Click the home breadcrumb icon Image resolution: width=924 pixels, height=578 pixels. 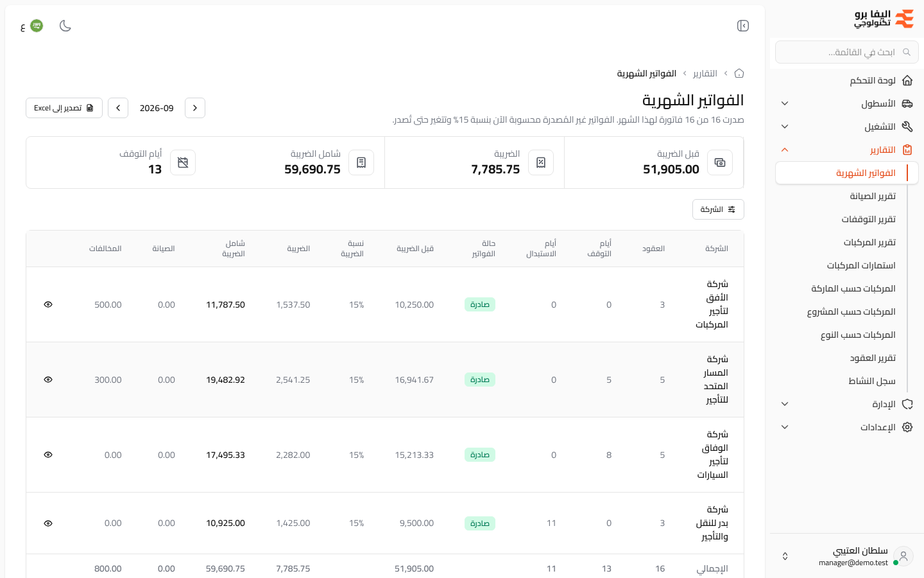(739, 73)
